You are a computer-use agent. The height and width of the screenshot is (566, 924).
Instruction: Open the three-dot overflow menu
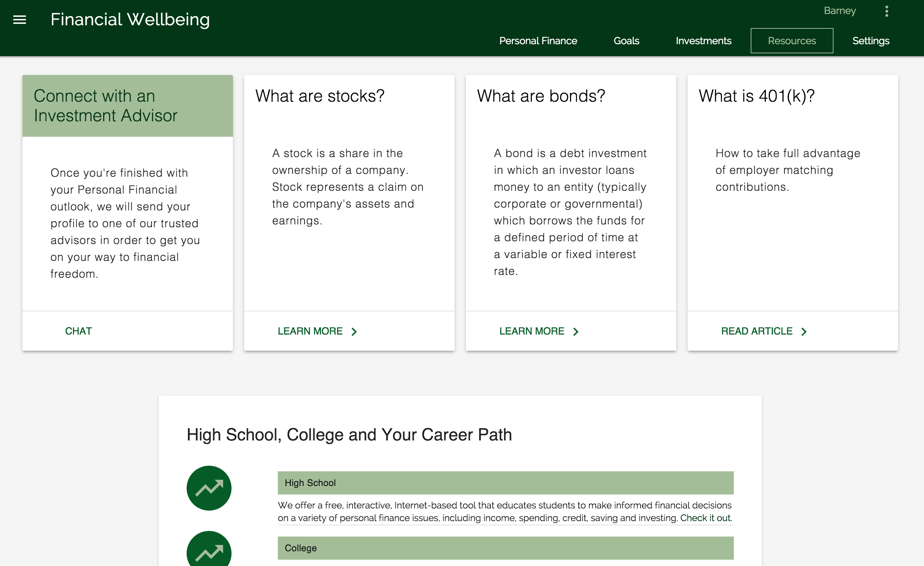[x=886, y=11]
